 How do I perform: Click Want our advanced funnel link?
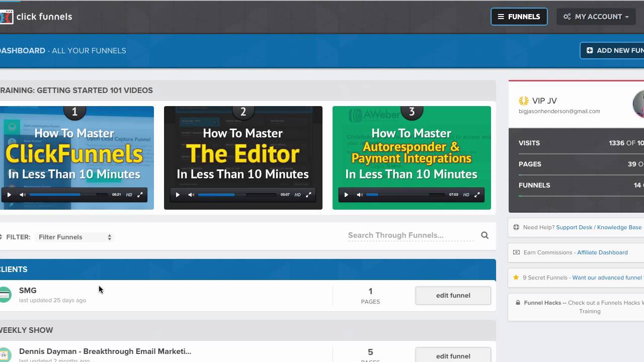click(608, 278)
